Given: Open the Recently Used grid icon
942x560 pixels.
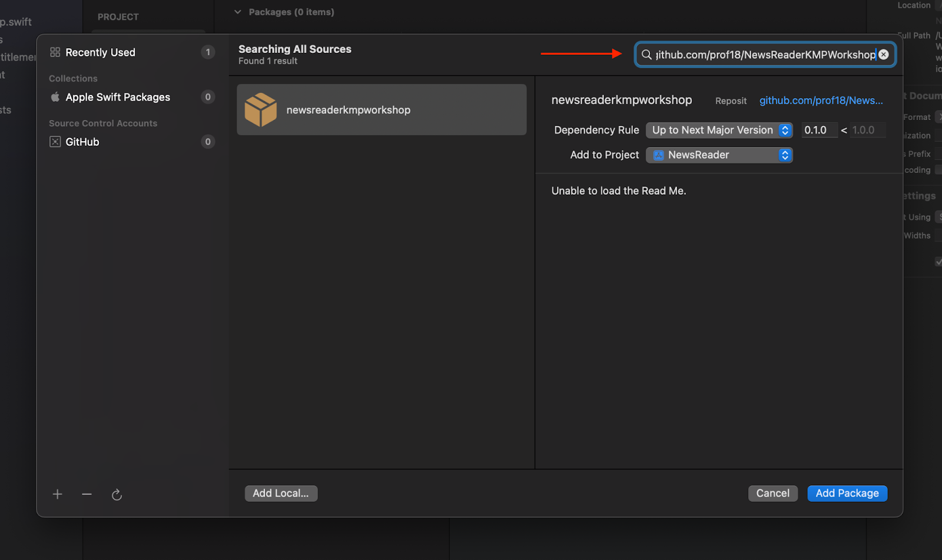Looking at the screenshot, I should 55,52.
